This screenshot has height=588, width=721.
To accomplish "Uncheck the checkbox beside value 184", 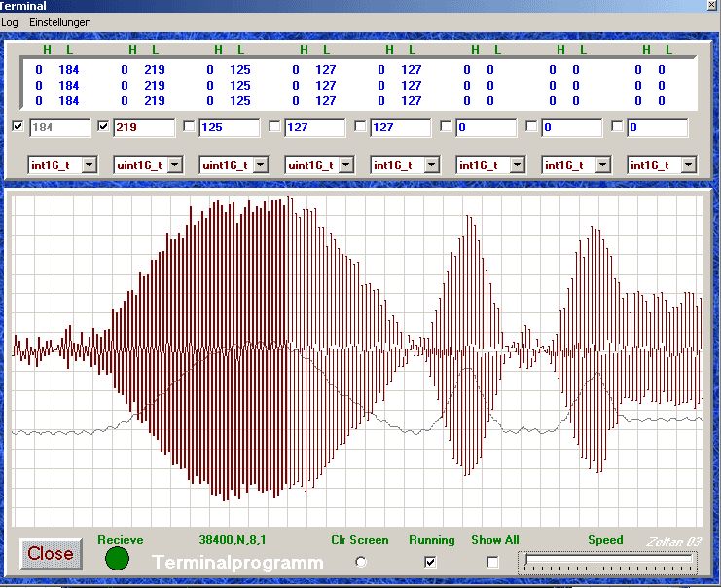I will (18, 127).
